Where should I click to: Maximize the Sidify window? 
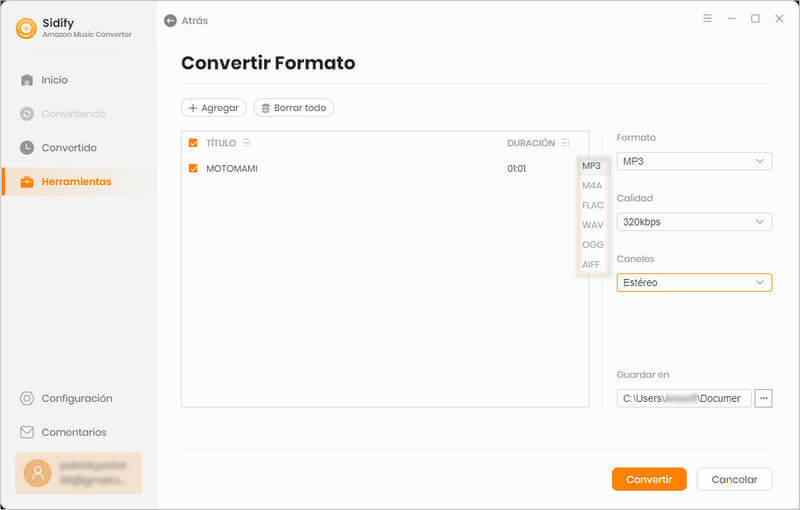tap(755, 18)
